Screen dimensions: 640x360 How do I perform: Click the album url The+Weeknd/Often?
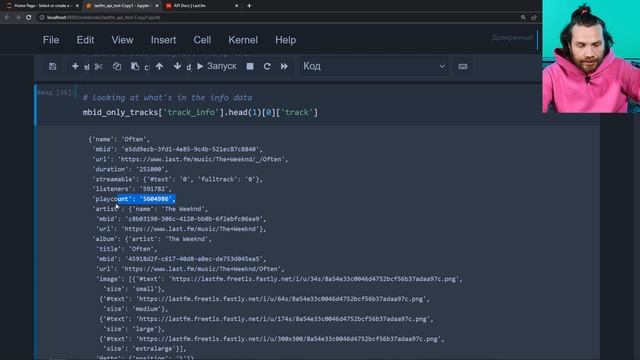point(202,269)
